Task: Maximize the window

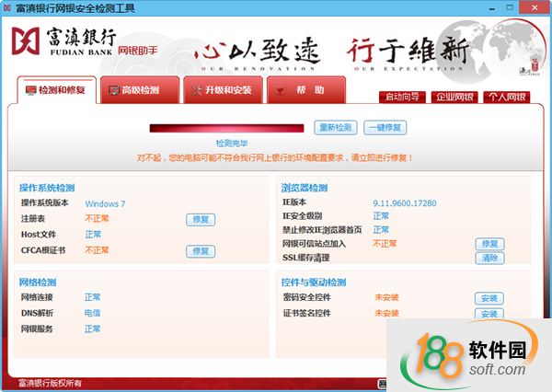Action: point(510,7)
